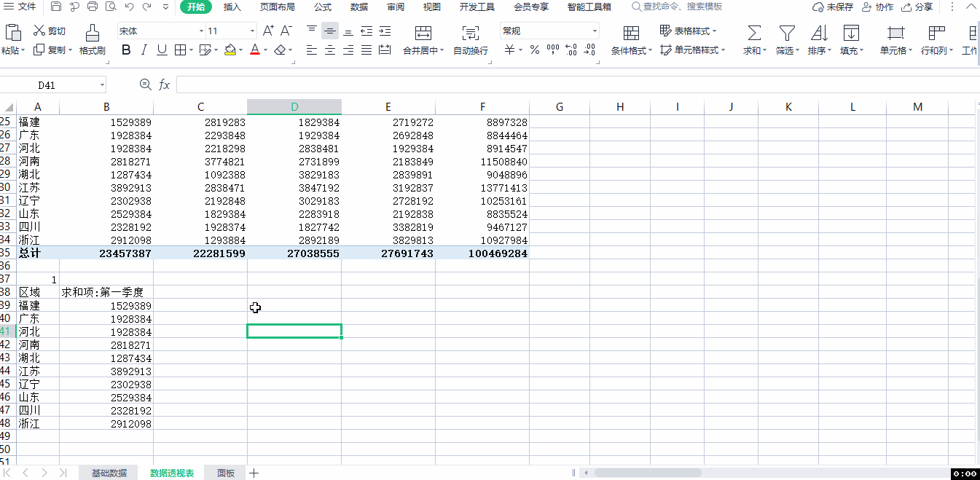
Task: Open the font size dropdown 11
Action: [x=253, y=31]
